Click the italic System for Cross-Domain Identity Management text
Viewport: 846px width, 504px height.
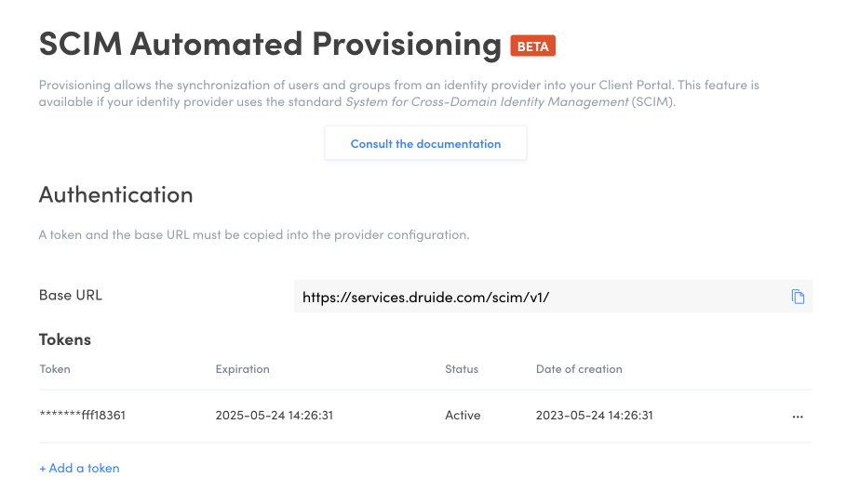coord(487,101)
